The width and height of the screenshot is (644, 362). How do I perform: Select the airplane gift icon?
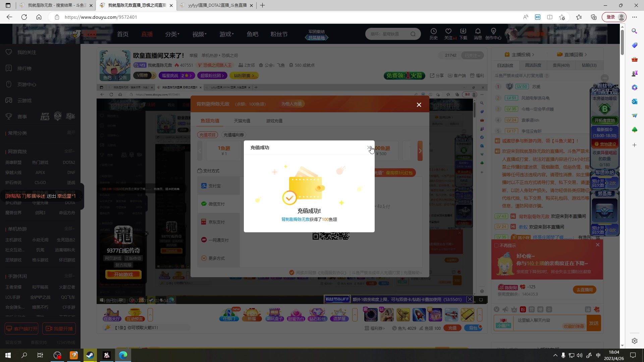tap(451, 314)
